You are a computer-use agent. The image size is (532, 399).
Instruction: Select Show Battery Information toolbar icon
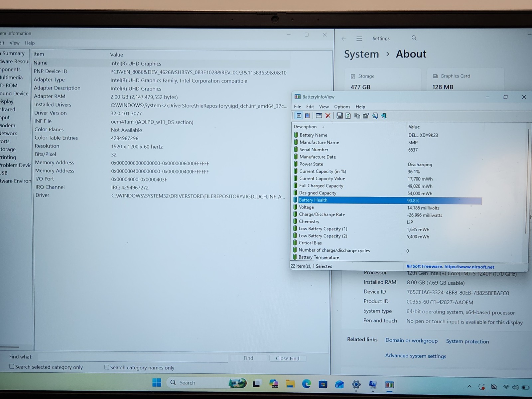tap(299, 116)
